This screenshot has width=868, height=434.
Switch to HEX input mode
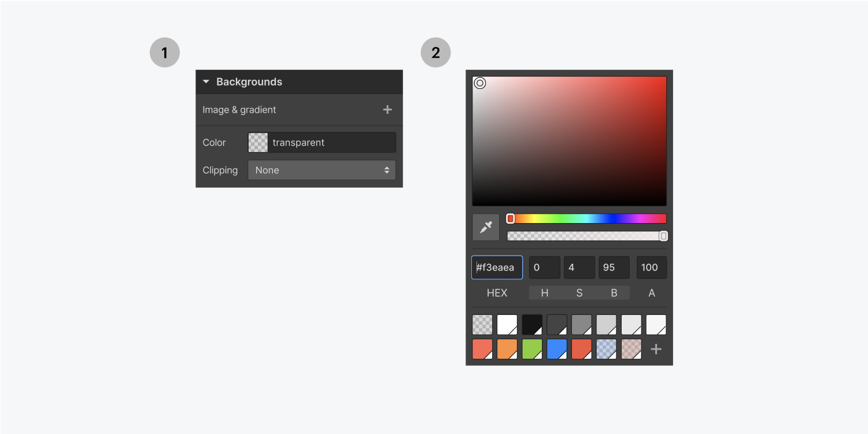pyautogui.click(x=496, y=293)
